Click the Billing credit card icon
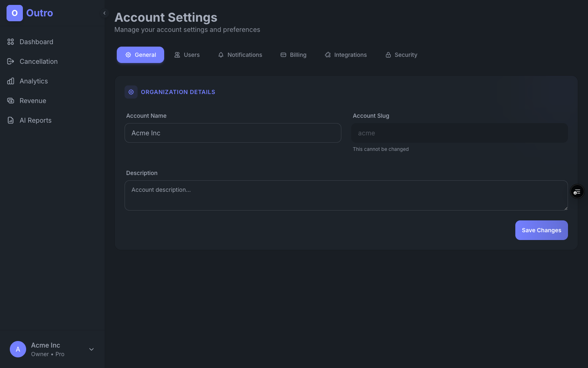The image size is (588, 368). coord(283,55)
